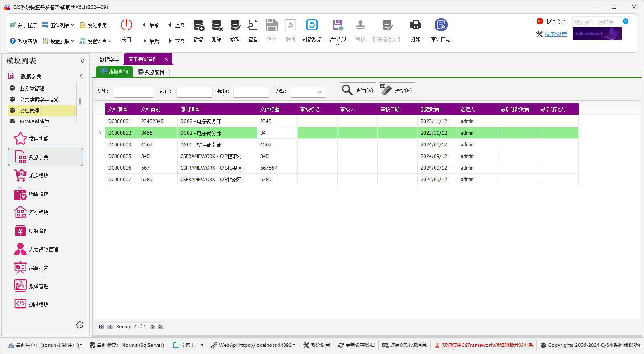
Task: Open the 审计日志 audit log icon
Action: (441, 25)
